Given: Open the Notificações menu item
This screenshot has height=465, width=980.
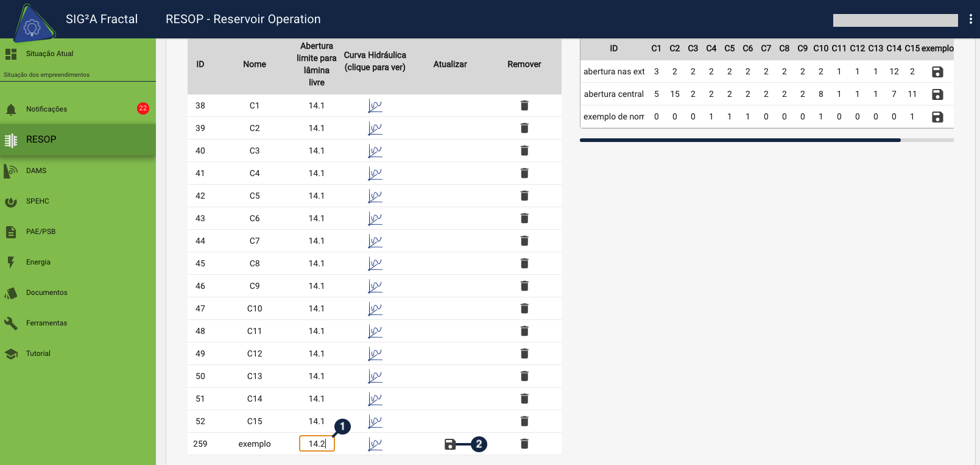Looking at the screenshot, I should point(47,109).
